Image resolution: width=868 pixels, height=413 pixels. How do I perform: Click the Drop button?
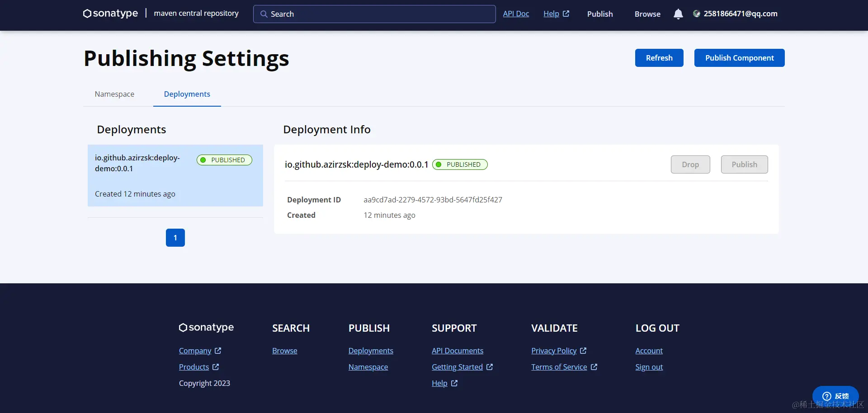pos(690,164)
